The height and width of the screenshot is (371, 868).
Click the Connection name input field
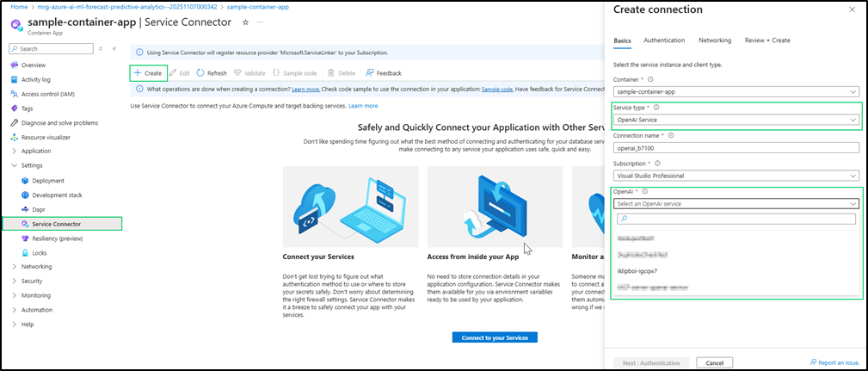point(735,148)
